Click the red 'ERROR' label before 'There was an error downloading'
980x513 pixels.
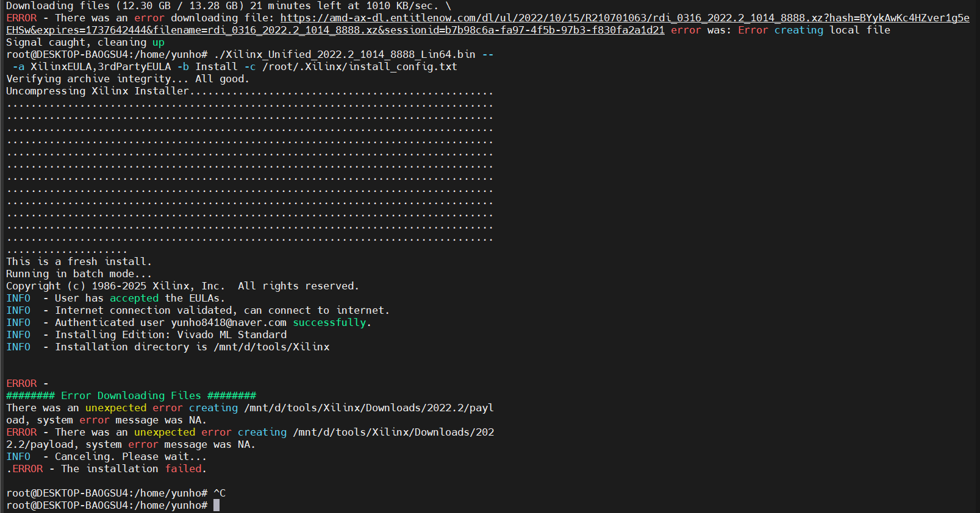coord(21,18)
